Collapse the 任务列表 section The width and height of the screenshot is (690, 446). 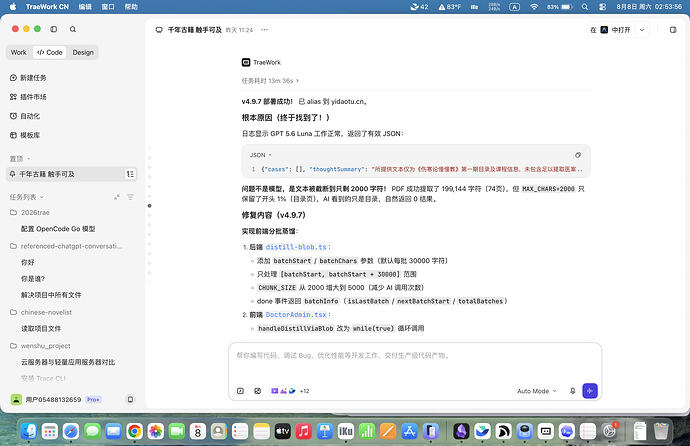27,197
